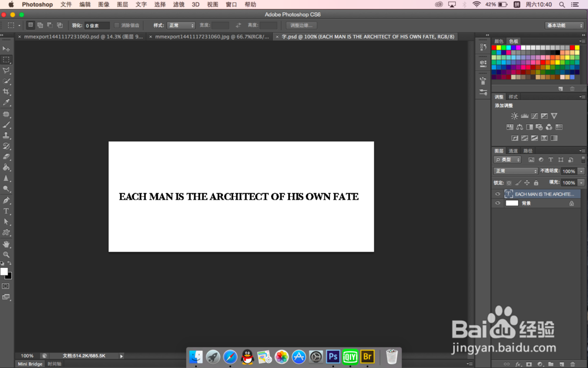This screenshot has width=588, height=368.
Task: Choose Add to selection mode button
Action: 40,25
